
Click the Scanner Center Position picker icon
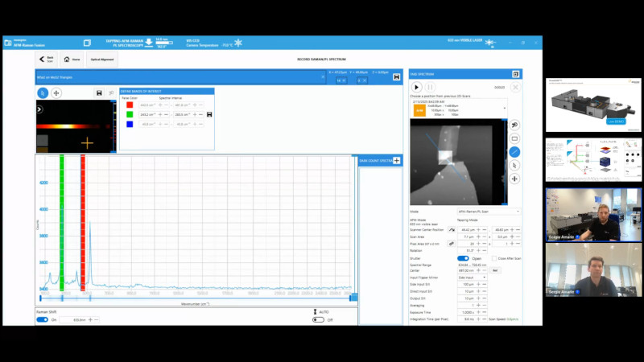[452, 230]
